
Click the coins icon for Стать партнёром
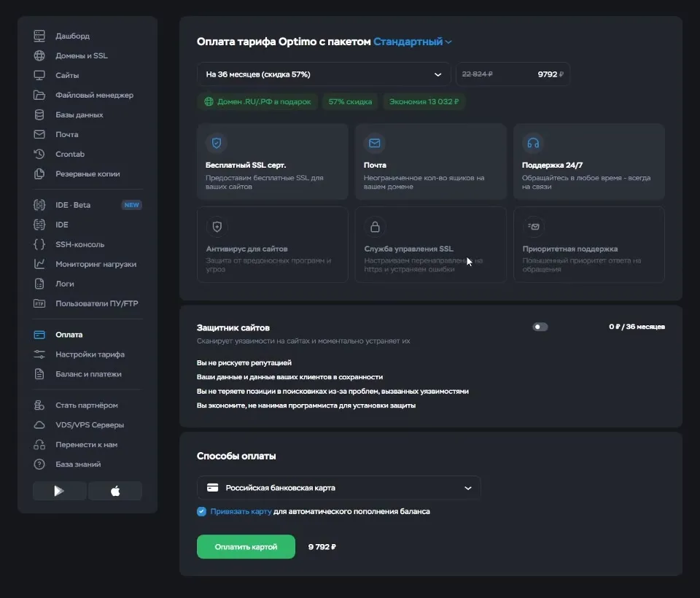(x=39, y=405)
